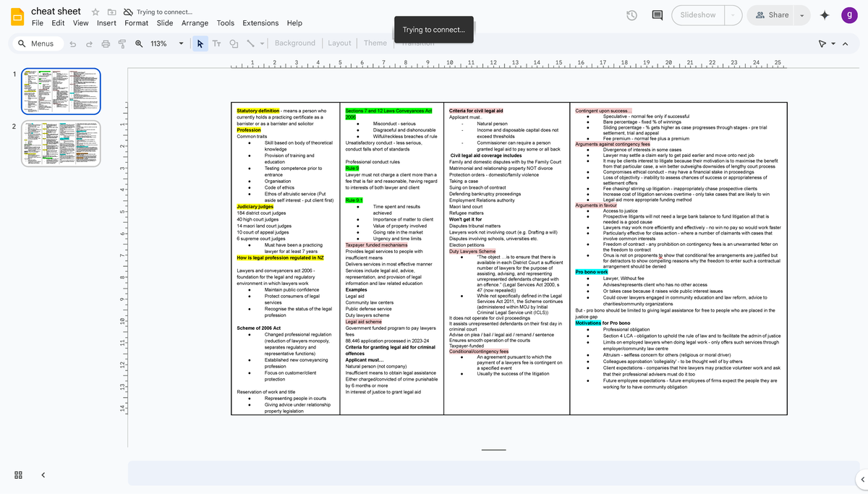868x494 pixels.
Task: Click the Background button
Action: click(x=295, y=43)
